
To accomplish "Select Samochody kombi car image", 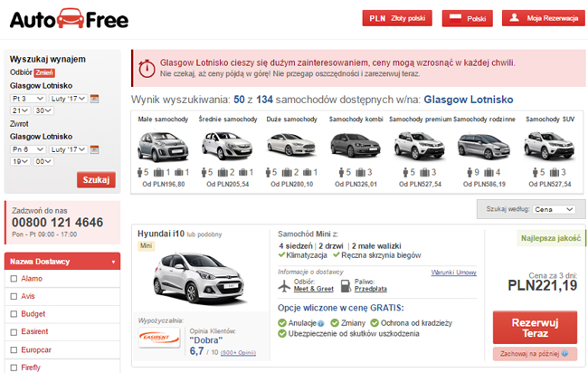I will point(356,145).
